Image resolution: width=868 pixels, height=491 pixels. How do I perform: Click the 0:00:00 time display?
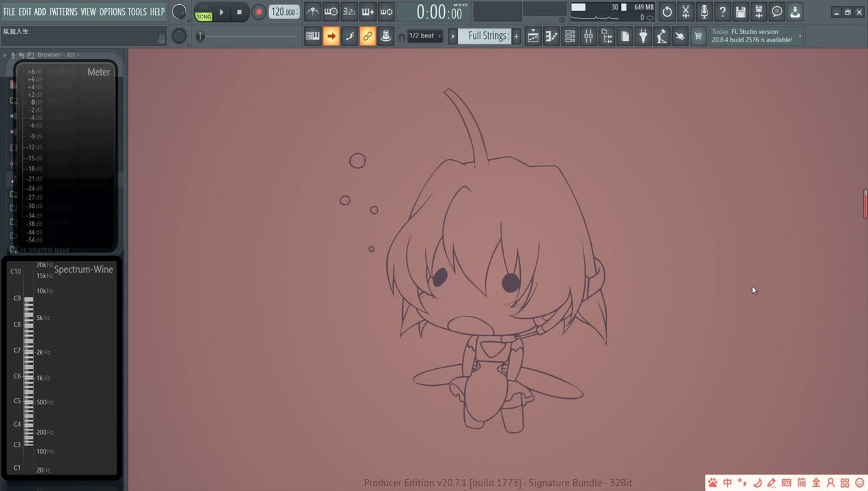pyautogui.click(x=439, y=12)
